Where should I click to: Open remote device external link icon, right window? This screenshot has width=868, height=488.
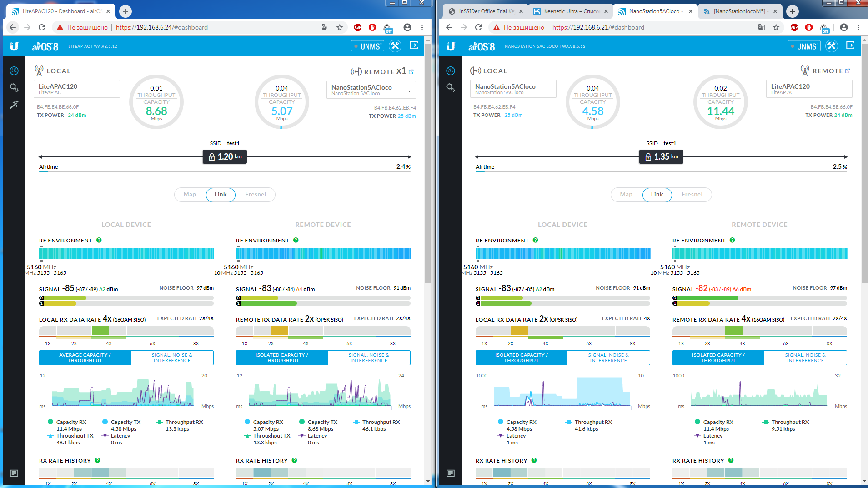click(848, 71)
